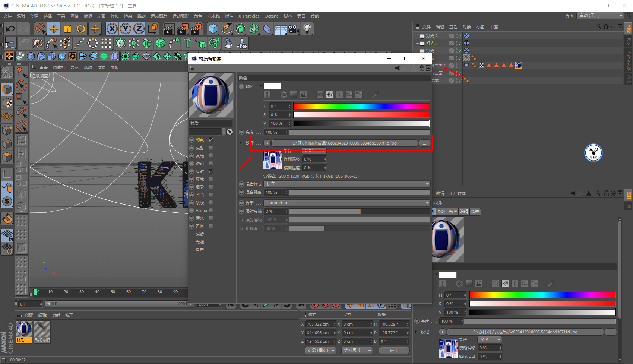Add a camera object from the toolbar
The width and height of the screenshot is (633, 364).
[294, 29]
